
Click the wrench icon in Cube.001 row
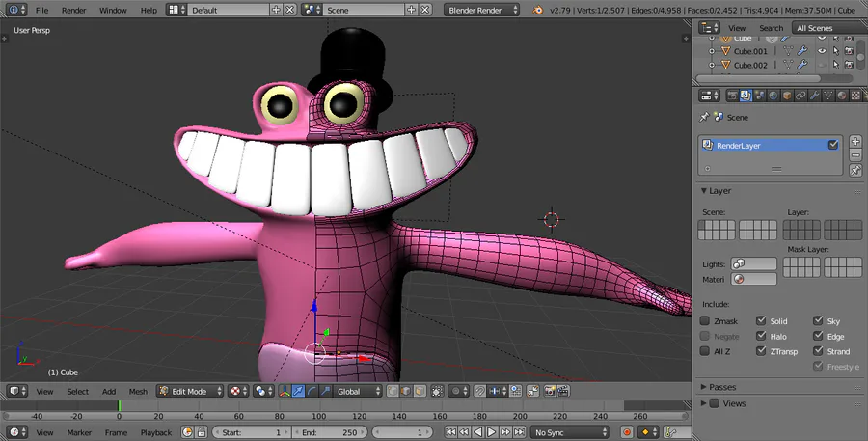coord(802,51)
